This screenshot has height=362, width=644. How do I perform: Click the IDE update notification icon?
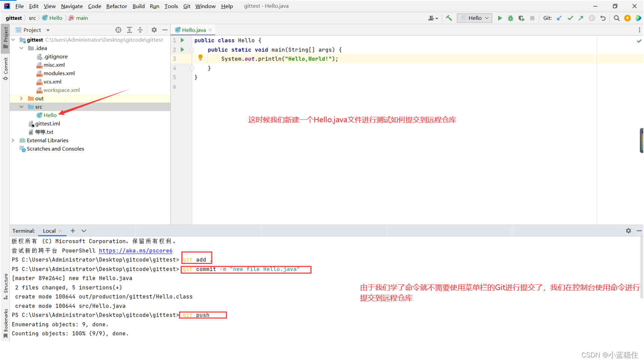point(628,18)
